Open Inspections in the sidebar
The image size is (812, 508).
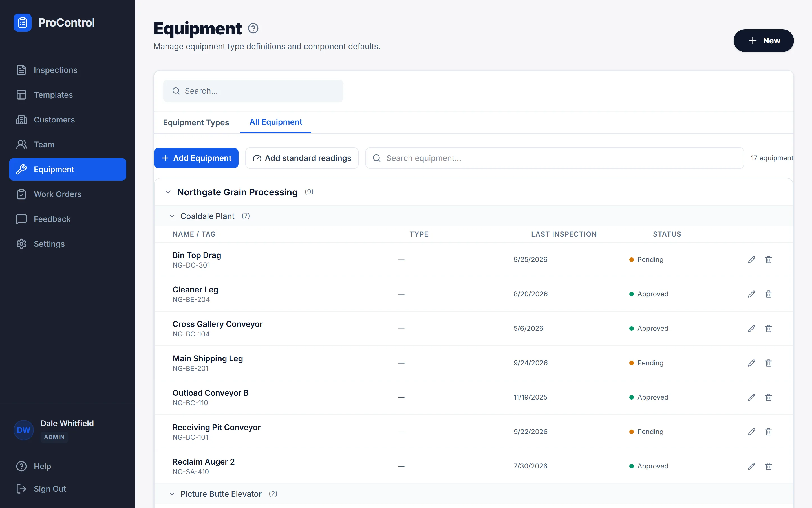click(x=67, y=70)
